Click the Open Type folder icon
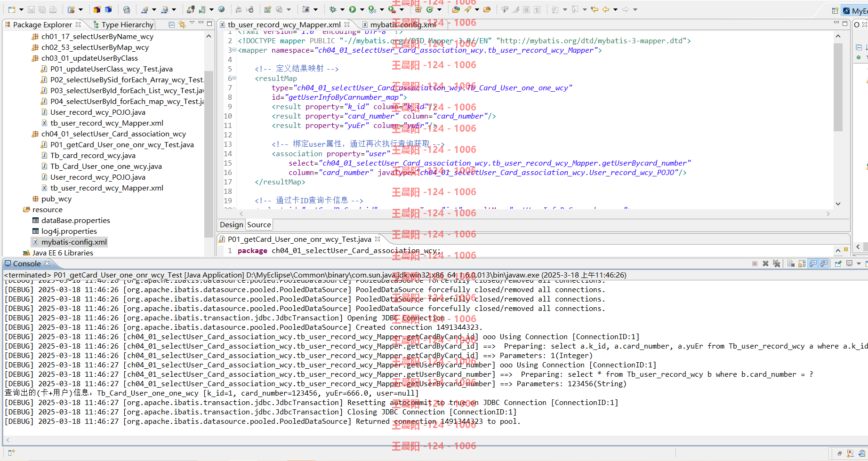Viewport: 868px width, 461px height. (x=456, y=9)
